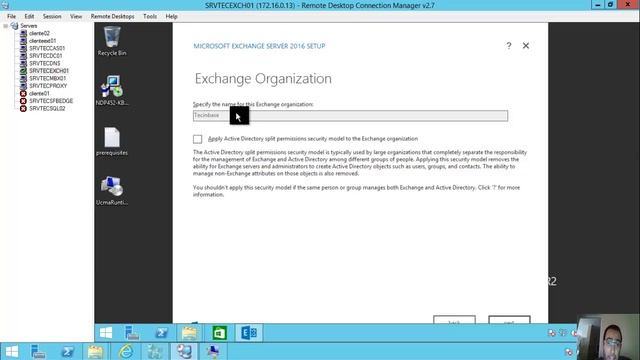
Task: Open the green Store icon in remote taskbar
Action: coord(219,333)
